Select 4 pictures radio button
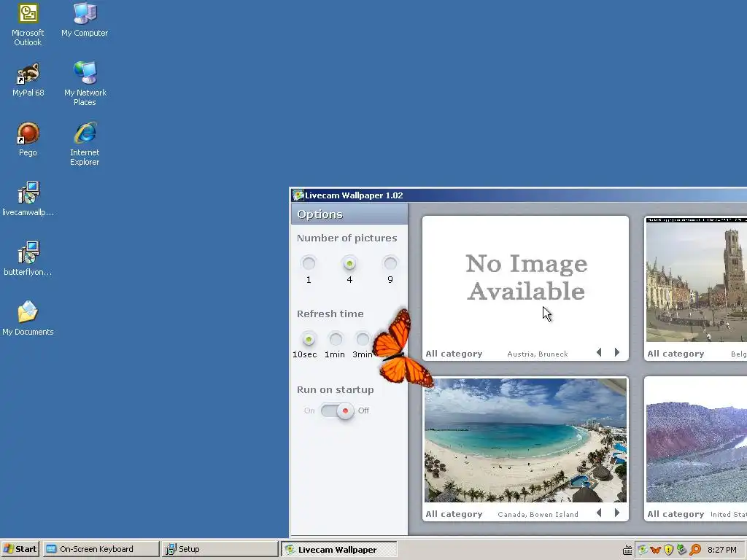Image resolution: width=747 pixels, height=560 pixels. 349,263
